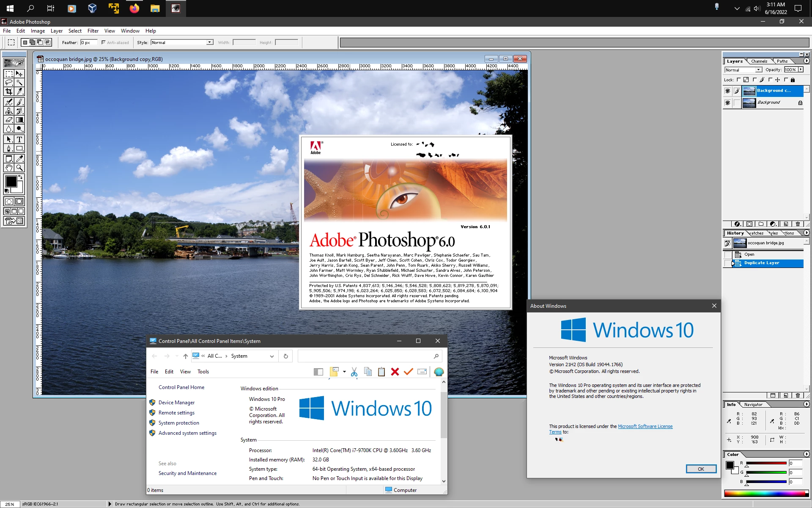The height and width of the screenshot is (508, 812).
Task: Select the Type tool
Action: (19, 139)
